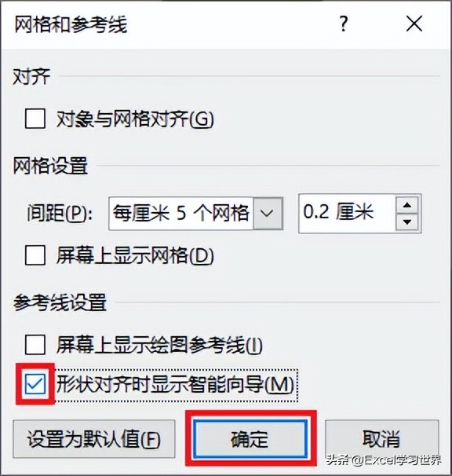Click the 屏幕上显示绘图参考线(I) label text
The width and height of the screenshot is (452, 476).
coord(159,345)
